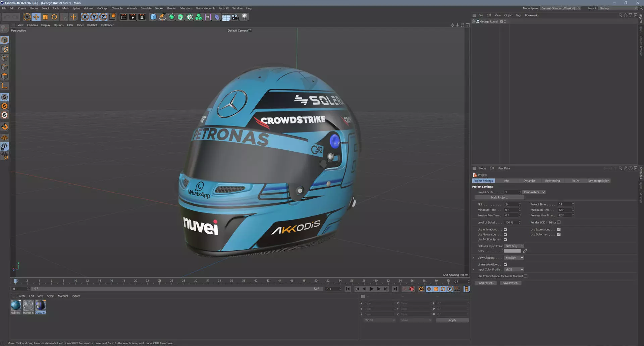
Task: Open View Clipping Medium dropdown
Action: click(x=514, y=258)
